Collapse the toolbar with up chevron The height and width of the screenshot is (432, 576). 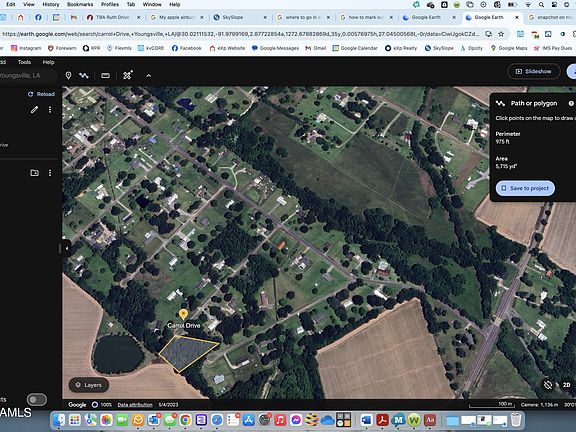coord(148,76)
